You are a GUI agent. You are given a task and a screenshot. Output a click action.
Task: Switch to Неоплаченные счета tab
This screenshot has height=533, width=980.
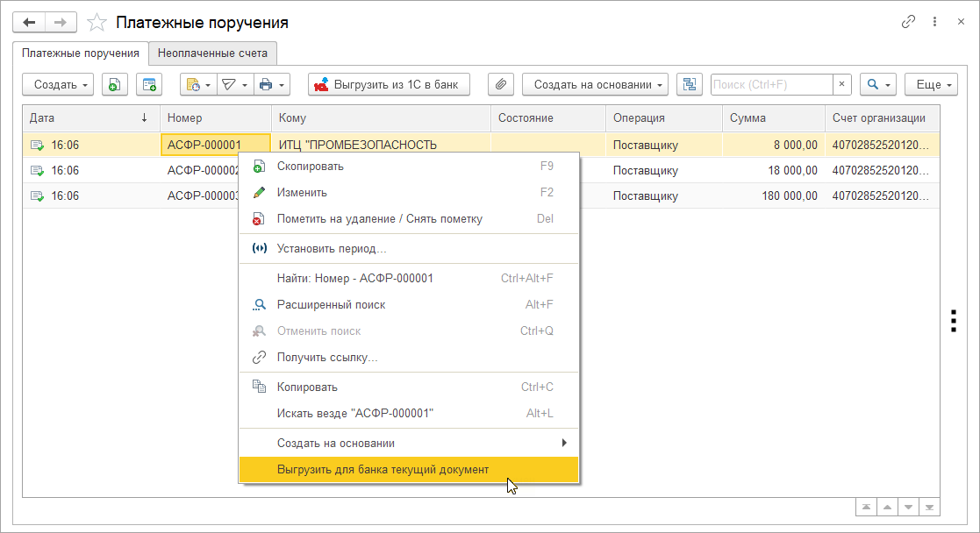tap(212, 53)
